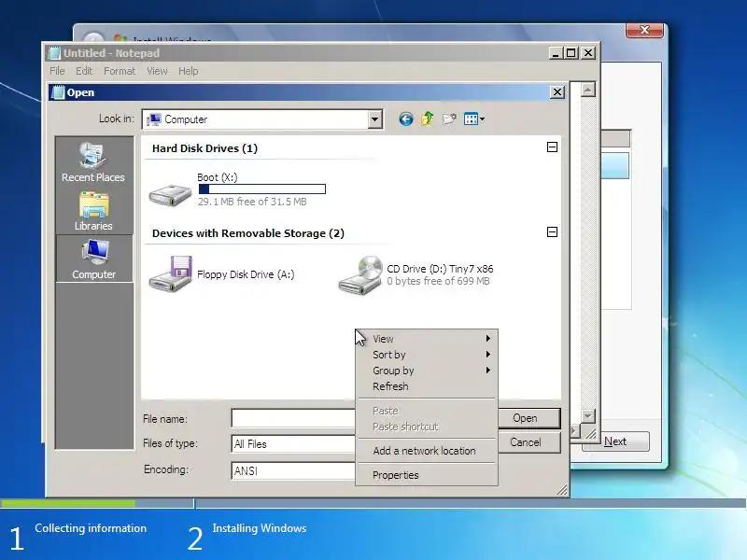Choose Refresh in the context menu
747x560 pixels.
pyautogui.click(x=427, y=386)
